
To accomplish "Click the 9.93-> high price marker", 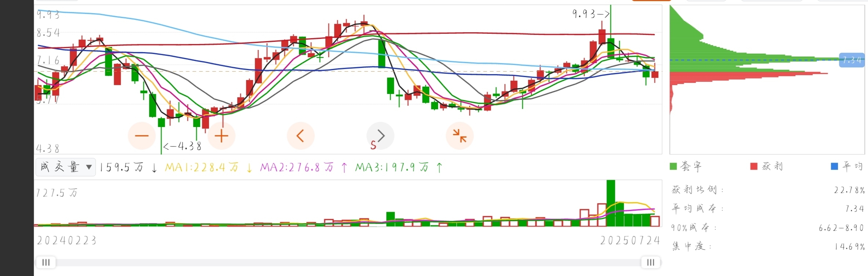I will (x=591, y=14).
